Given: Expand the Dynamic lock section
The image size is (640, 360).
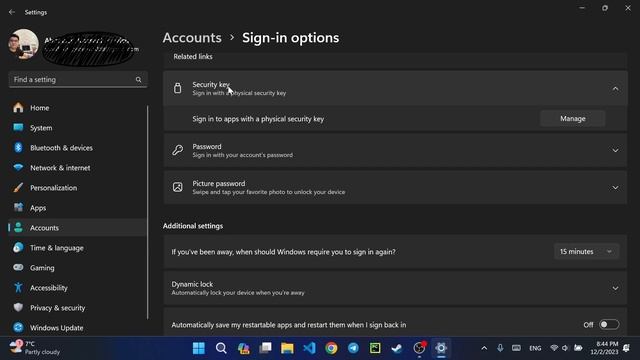Looking at the screenshot, I should pyautogui.click(x=615, y=289).
